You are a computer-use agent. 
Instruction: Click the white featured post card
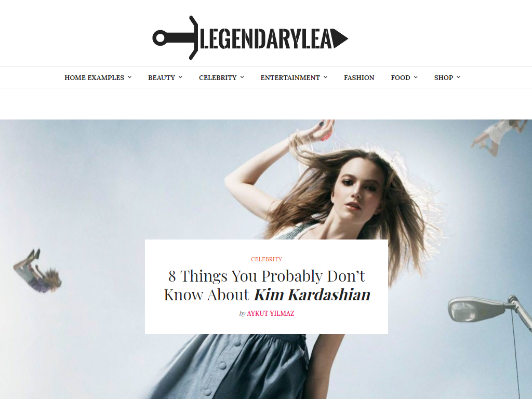[x=267, y=287]
